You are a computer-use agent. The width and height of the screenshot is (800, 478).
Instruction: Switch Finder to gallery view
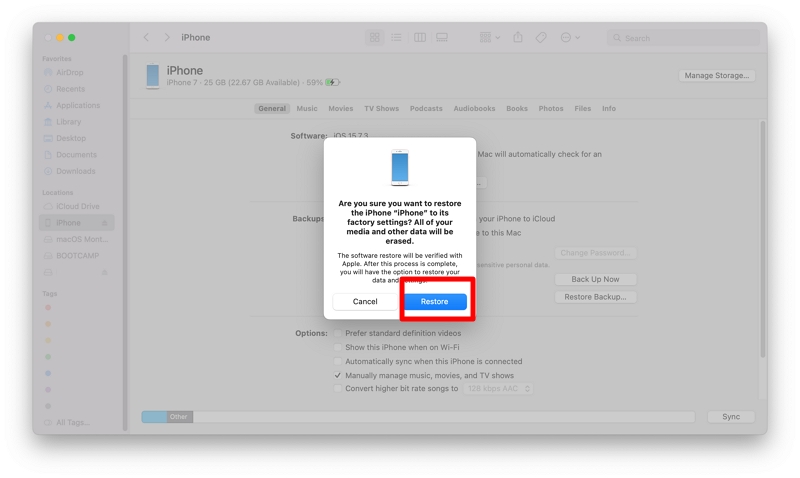click(x=442, y=38)
